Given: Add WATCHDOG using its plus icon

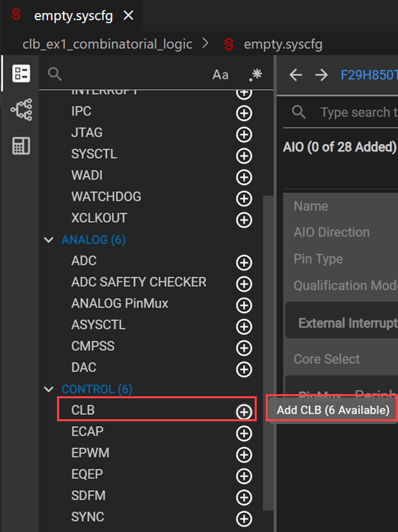Looking at the screenshot, I should click(x=244, y=199).
